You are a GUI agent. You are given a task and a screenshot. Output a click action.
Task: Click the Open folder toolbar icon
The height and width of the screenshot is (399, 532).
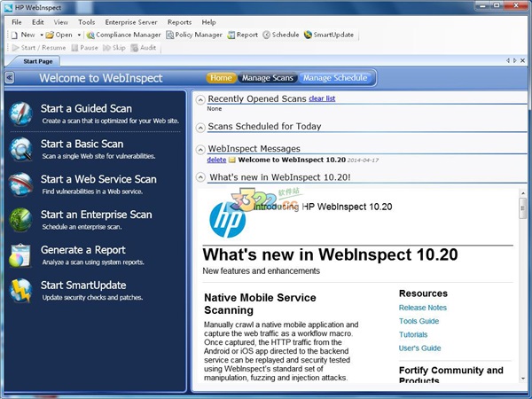pos(50,35)
